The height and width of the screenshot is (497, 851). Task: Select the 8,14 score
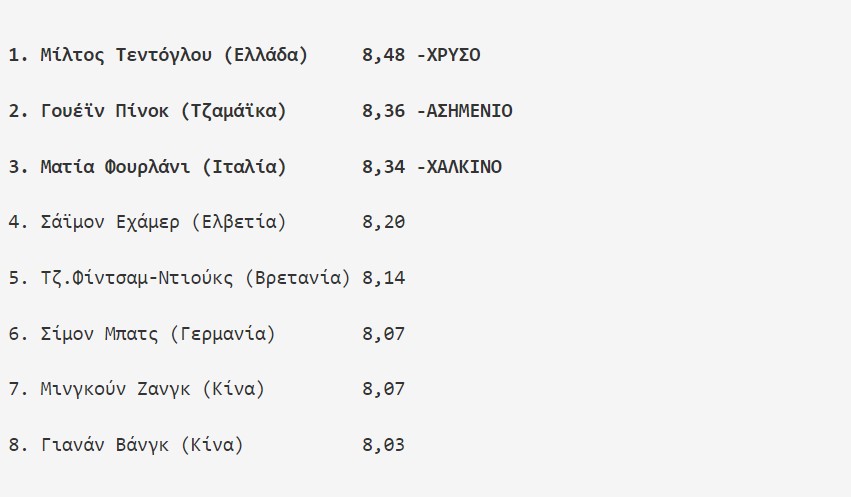[383, 278]
